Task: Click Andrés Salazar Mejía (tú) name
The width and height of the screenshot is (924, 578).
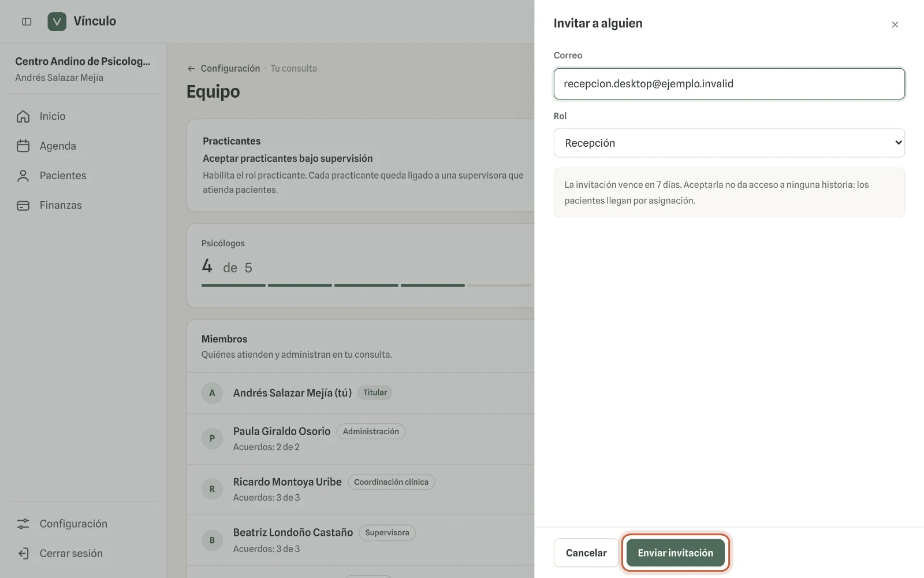Action: (292, 393)
